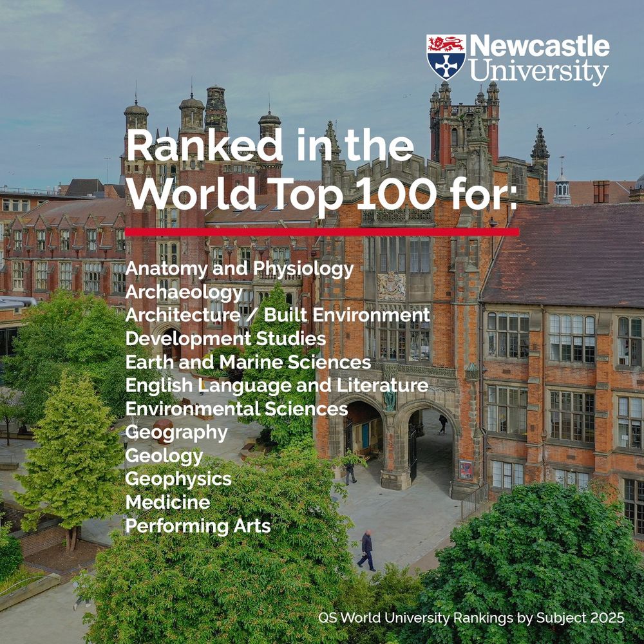Click 'QS World University Rankings by Subject 2025'

pos(471,618)
